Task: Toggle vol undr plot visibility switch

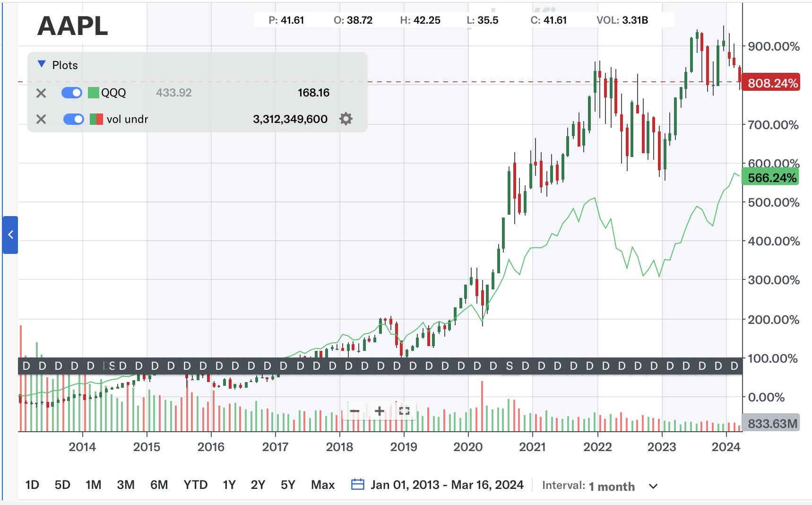Action: (x=73, y=119)
